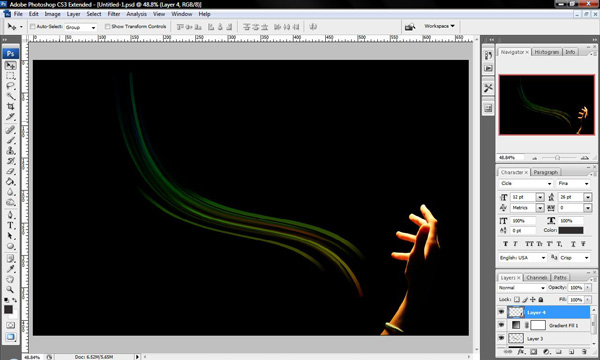Screen dimensions: 600x360
Task: Open the Layer menu
Action: pyautogui.click(x=73, y=14)
